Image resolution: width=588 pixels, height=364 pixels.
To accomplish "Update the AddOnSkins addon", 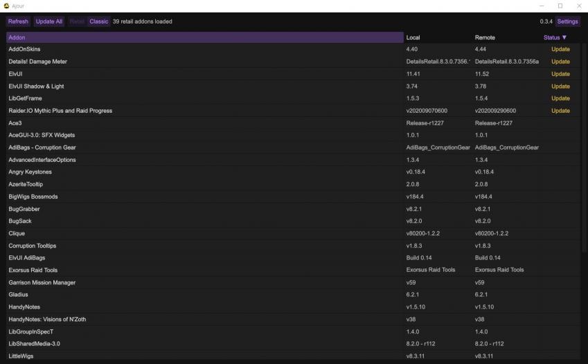I will pos(560,49).
